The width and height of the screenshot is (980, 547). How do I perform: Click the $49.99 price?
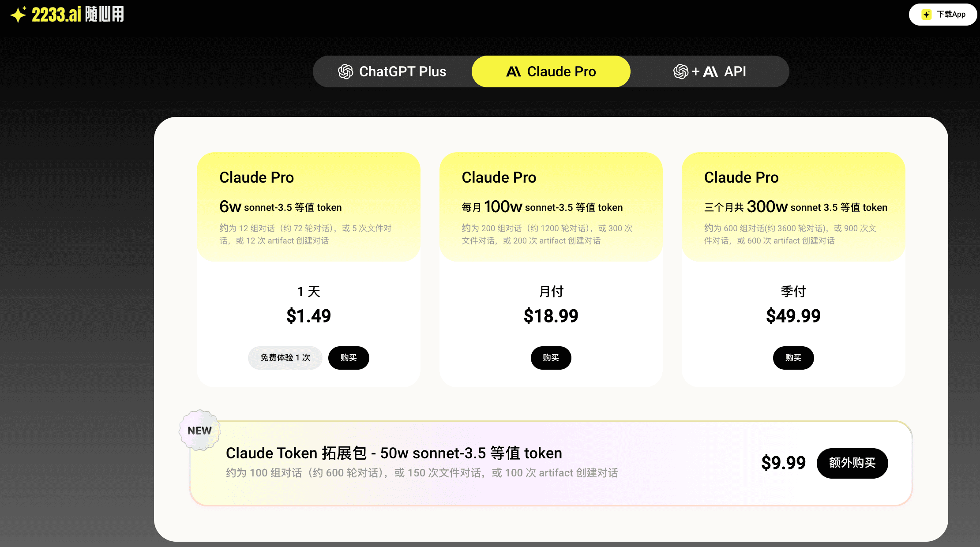coord(793,316)
